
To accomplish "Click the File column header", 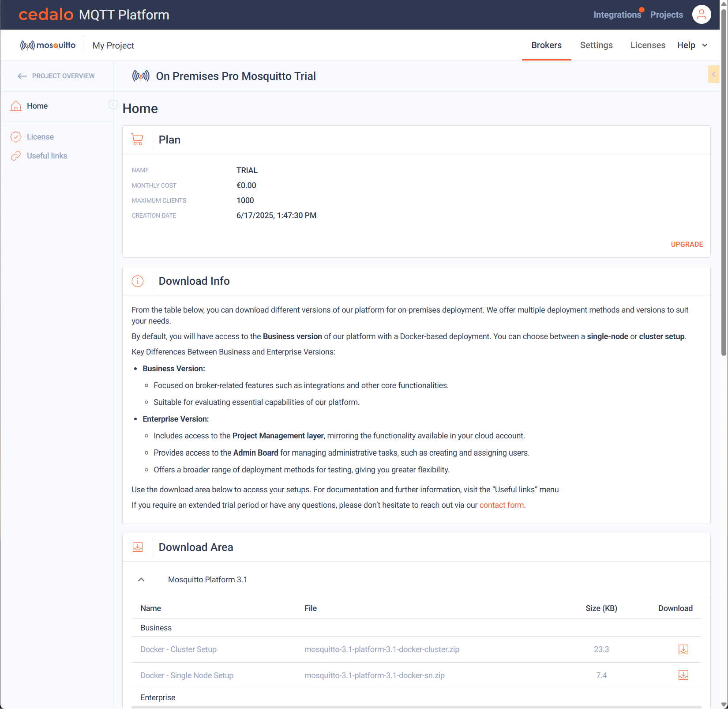I will coord(310,608).
